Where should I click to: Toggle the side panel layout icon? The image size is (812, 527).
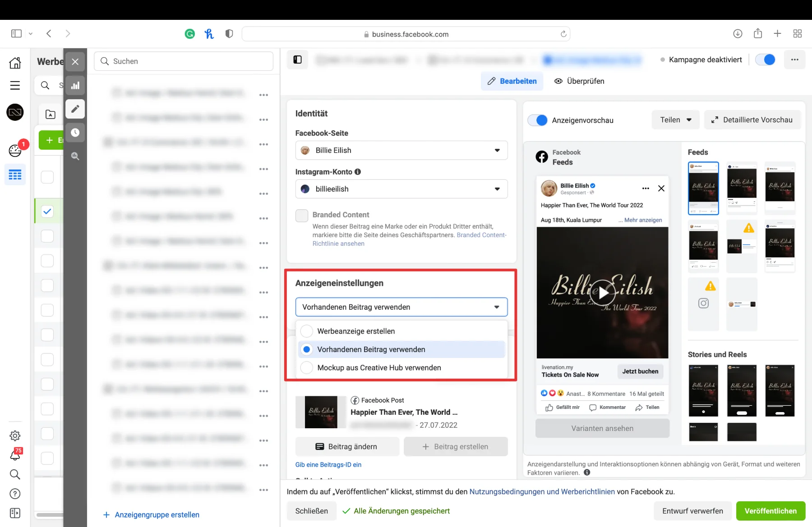pos(297,60)
